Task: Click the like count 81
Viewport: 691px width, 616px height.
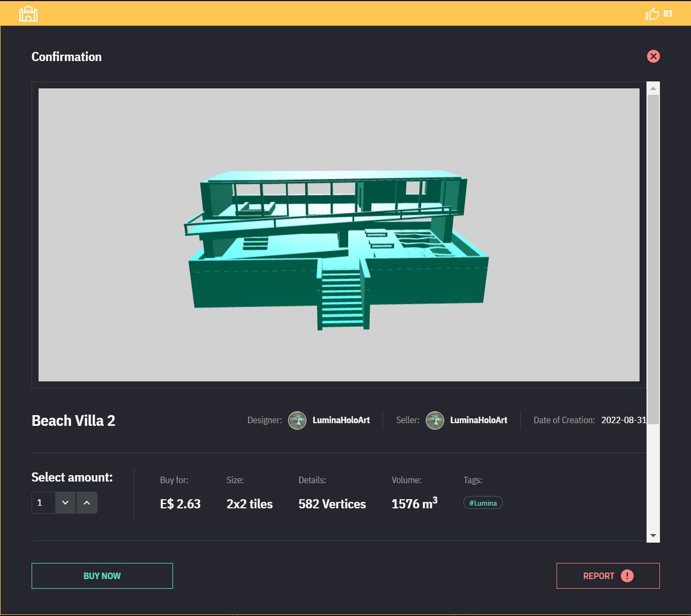Action: coord(668,13)
